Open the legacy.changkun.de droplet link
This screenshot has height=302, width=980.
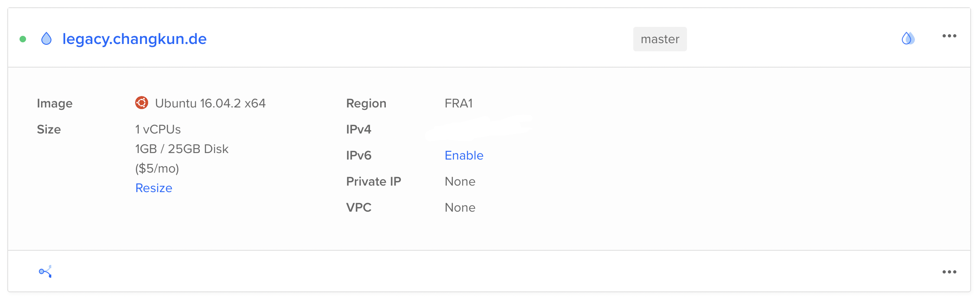pos(134,39)
